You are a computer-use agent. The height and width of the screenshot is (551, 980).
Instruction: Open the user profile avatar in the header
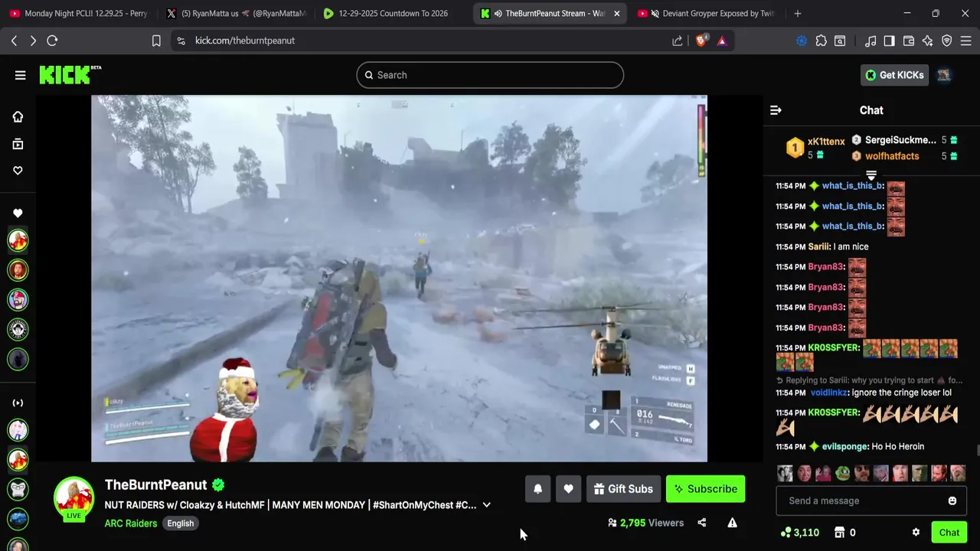pyautogui.click(x=944, y=75)
